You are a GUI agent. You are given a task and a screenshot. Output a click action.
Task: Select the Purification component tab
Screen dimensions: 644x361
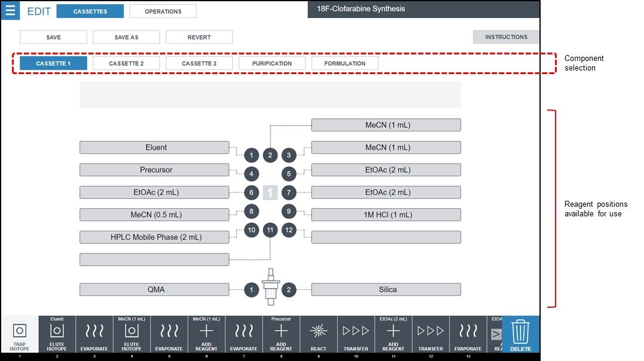pos(272,63)
